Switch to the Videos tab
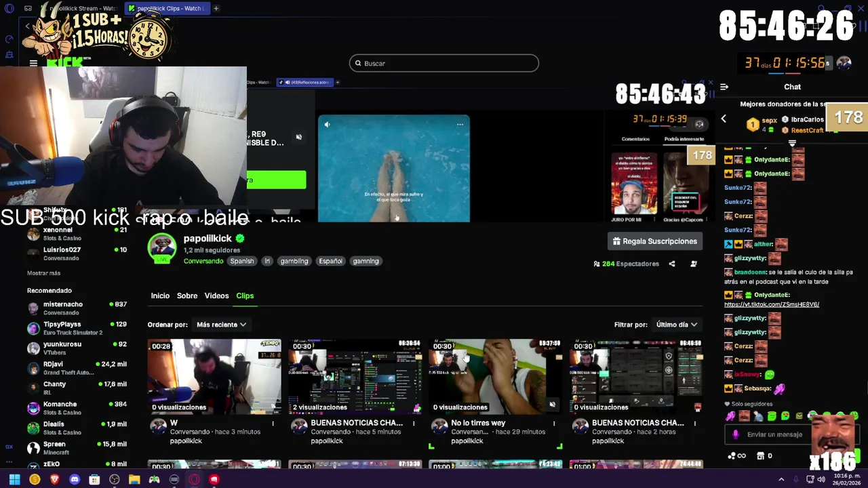868x488 pixels. click(216, 296)
